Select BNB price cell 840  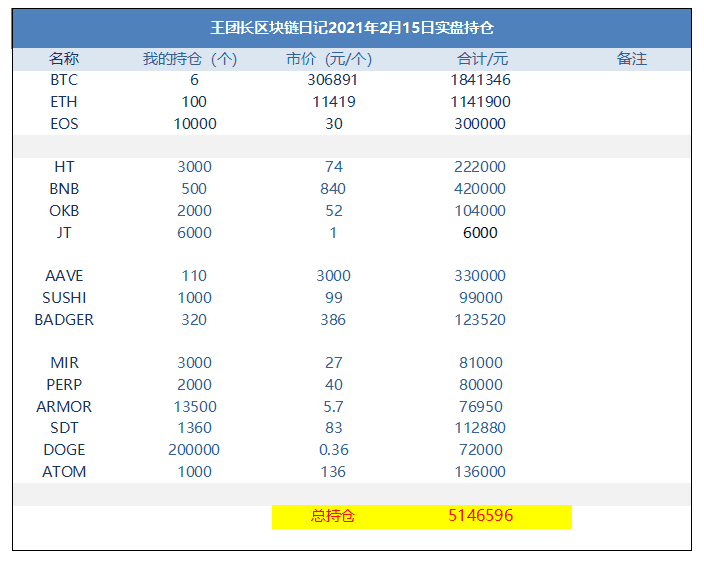(x=333, y=189)
